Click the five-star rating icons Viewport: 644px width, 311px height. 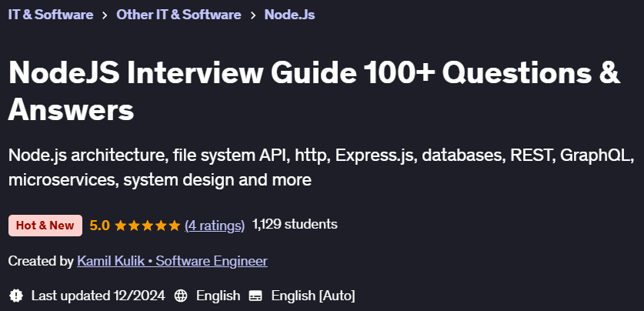pos(148,225)
